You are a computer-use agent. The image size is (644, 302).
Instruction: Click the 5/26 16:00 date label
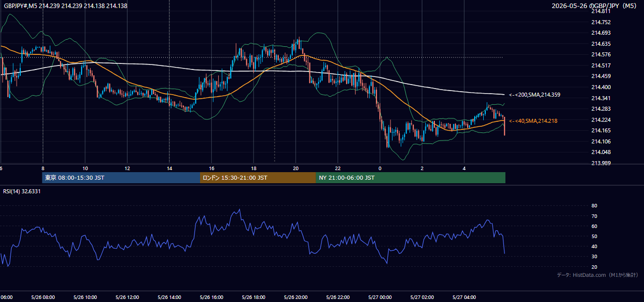click(212, 297)
